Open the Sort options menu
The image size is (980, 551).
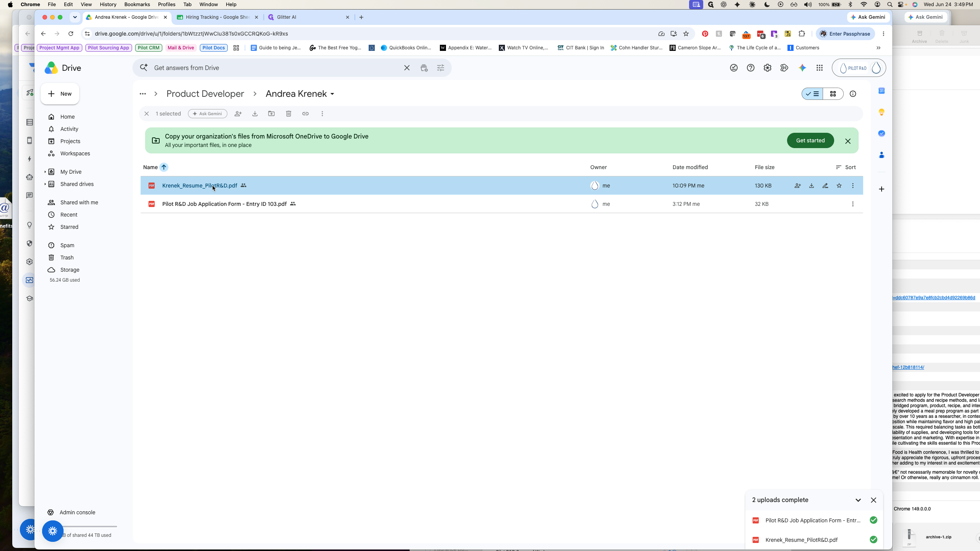coord(846,167)
